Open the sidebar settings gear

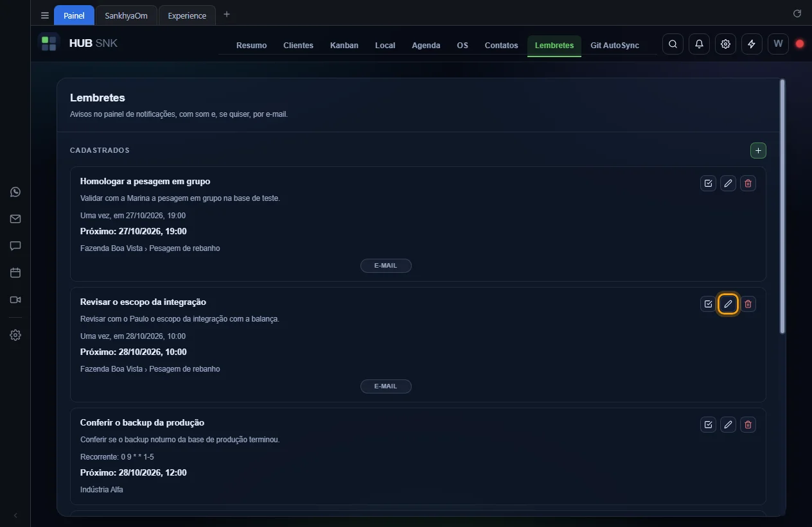point(15,335)
